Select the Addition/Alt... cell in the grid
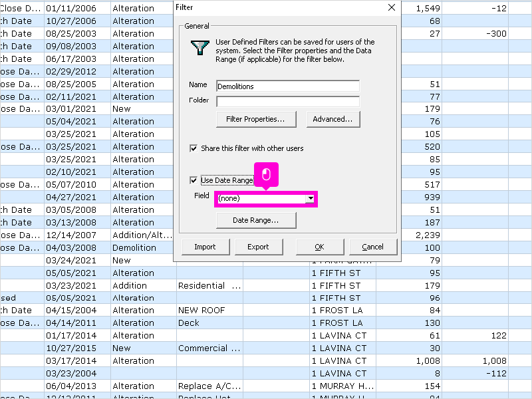 pos(142,235)
